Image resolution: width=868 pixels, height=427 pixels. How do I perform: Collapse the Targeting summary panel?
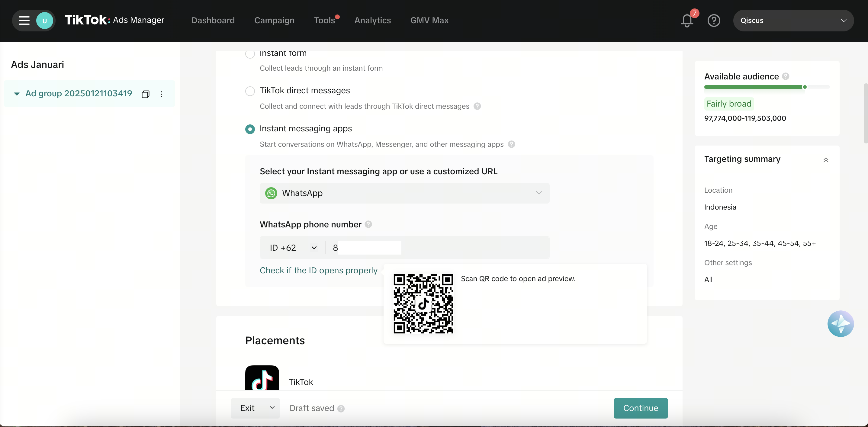[x=825, y=160]
